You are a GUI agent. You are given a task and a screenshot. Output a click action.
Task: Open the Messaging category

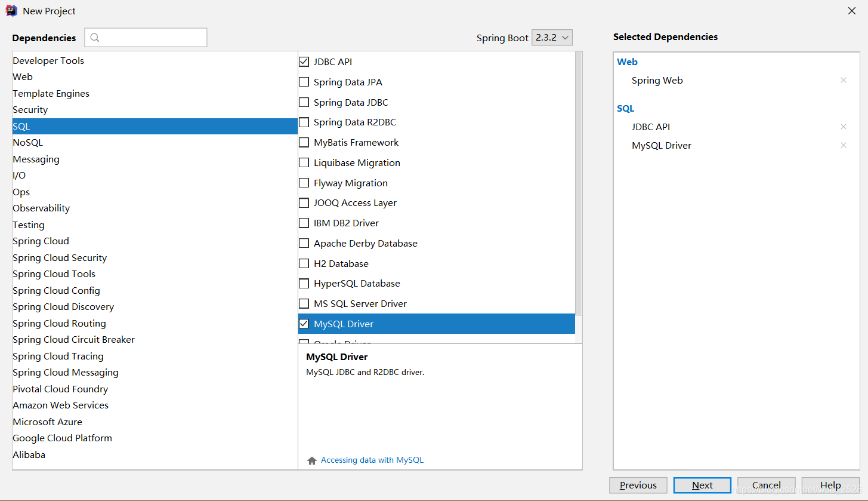(x=155, y=159)
